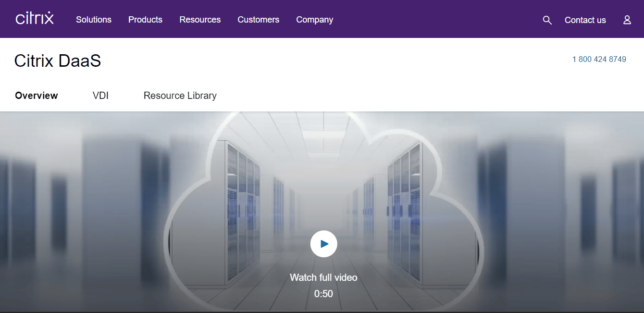Click the 0:50 video duration label
The height and width of the screenshot is (313, 644).
[x=323, y=293]
